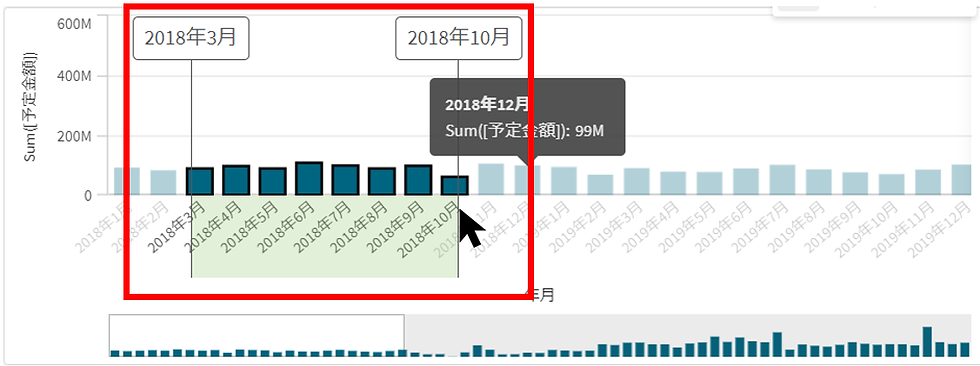Image resolution: width=980 pixels, height=366 pixels.
Task: Select the 2018年9月 dark bar
Action: click(x=418, y=180)
